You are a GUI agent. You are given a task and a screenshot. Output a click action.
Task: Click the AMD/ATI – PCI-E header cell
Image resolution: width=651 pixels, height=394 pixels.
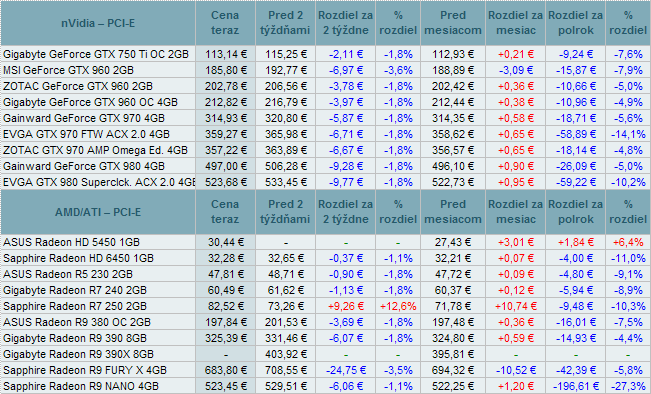point(98,212)
